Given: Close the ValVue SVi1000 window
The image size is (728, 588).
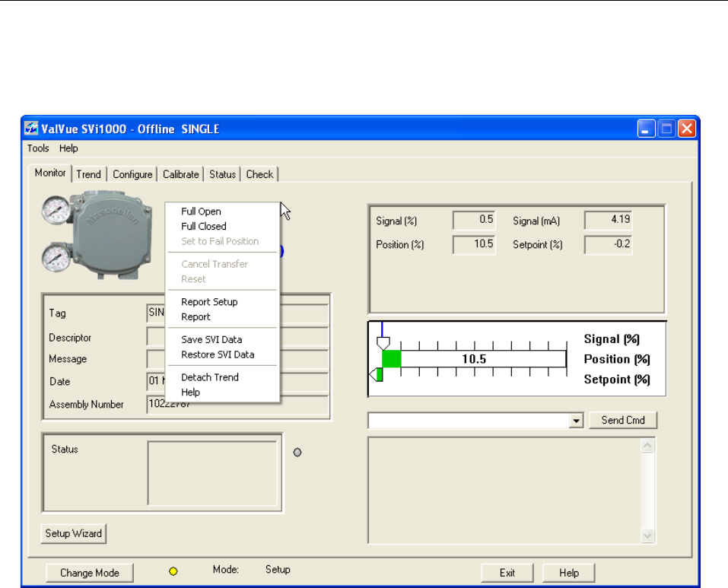Looking at the screenshot, I should (687, 129).
